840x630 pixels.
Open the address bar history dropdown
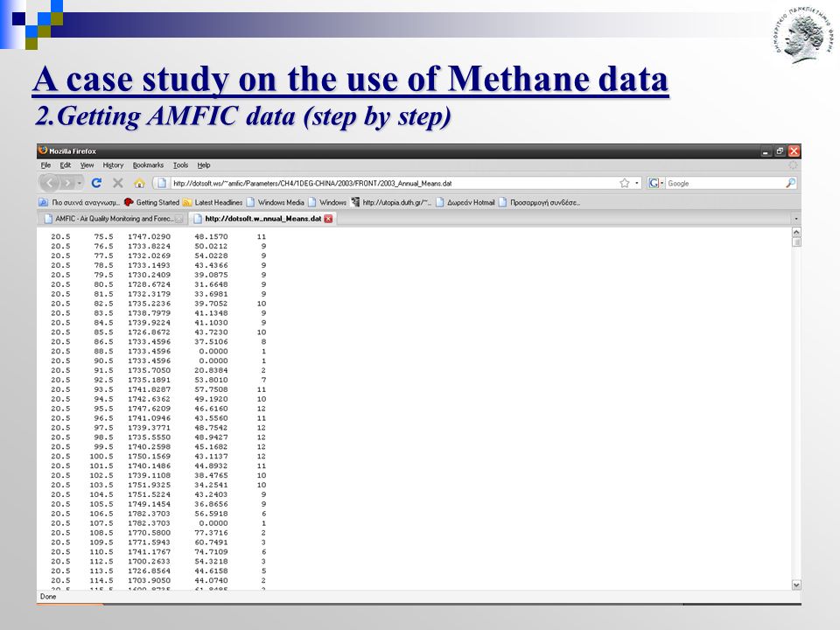(636, 183)
